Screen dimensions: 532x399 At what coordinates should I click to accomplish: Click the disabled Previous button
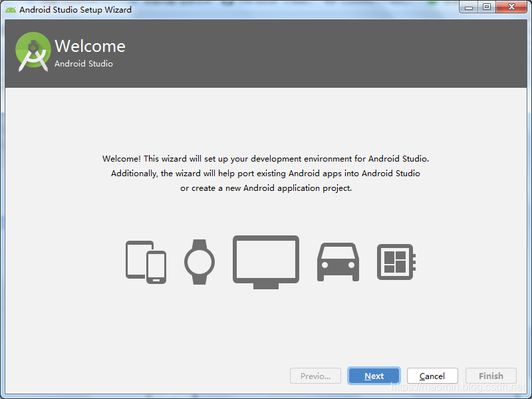click(315, 376)
